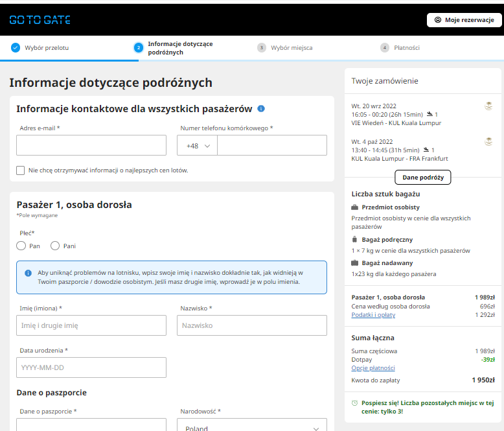The width and height of the screenshot is (504, 431).
Task: Show Dane podróży details
Action: click(422, 177)
